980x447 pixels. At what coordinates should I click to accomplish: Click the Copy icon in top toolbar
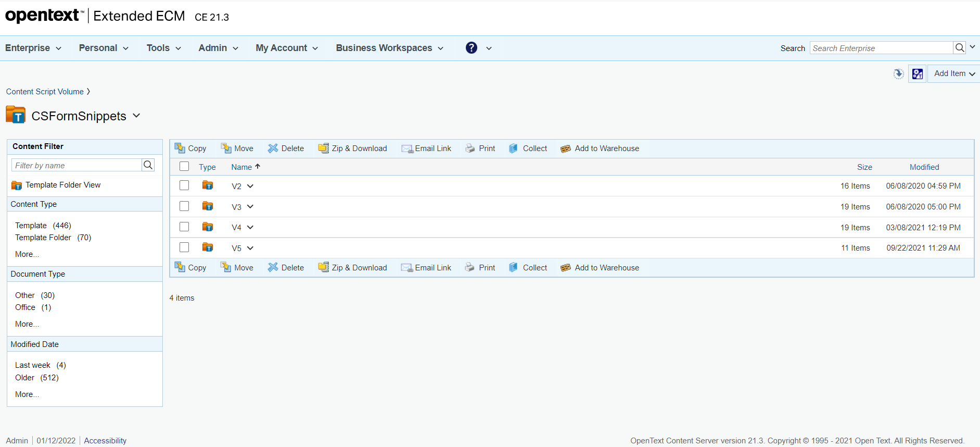(x=180, y=148)
